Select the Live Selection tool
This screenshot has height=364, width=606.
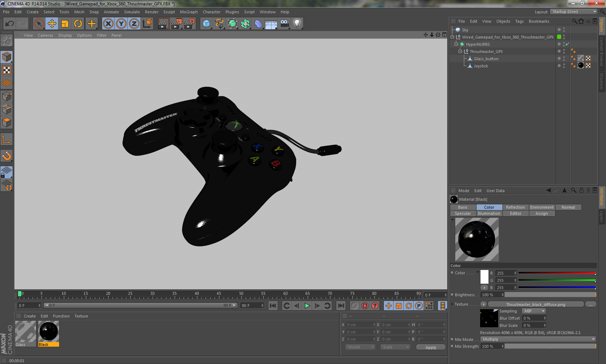click(x=39, y=24)
